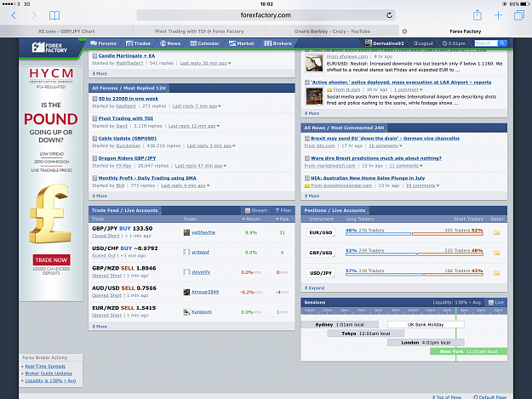Image resolution: width=532 pixels, height=399 pixels.
Task: Add a new Safari tab
Action: (498, 15)
